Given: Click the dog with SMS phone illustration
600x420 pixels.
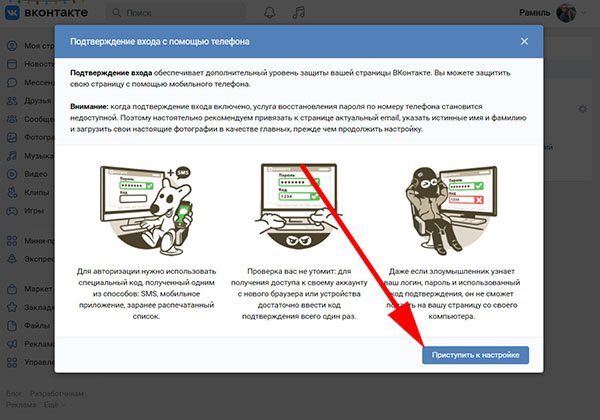Looking at the screenshot, I should click(x=146, y=210).
